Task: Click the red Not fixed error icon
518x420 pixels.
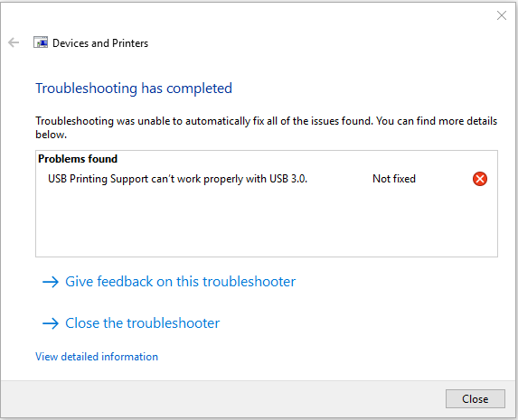Action: 480,179
